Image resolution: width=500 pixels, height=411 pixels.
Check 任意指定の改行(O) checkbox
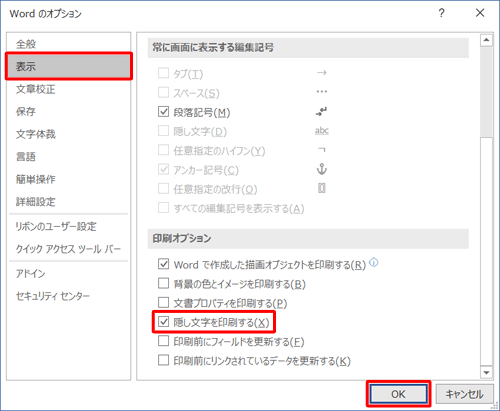click(163, 189)
